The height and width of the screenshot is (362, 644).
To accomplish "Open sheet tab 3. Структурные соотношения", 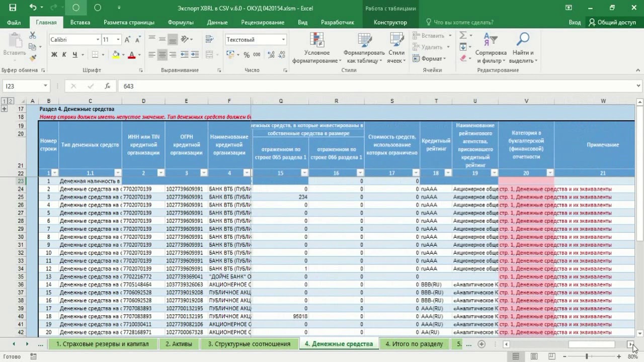I will pos(249,344).
